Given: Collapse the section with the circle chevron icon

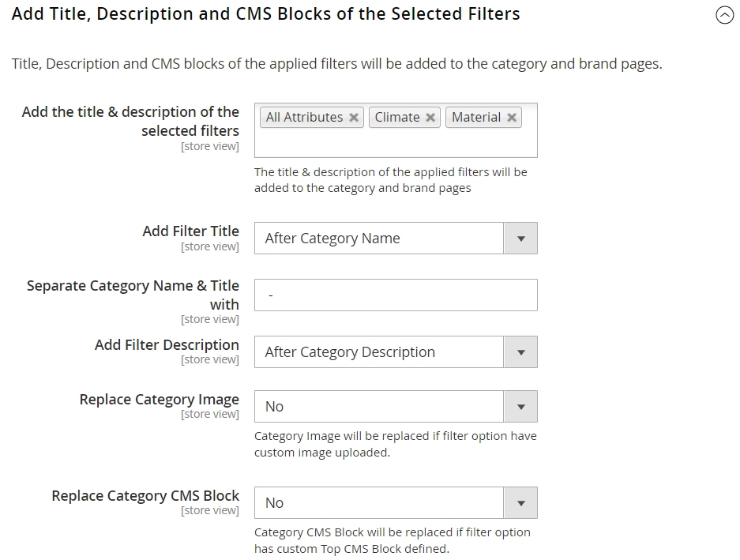Looking at the screenshot, I should coord(724,15).
